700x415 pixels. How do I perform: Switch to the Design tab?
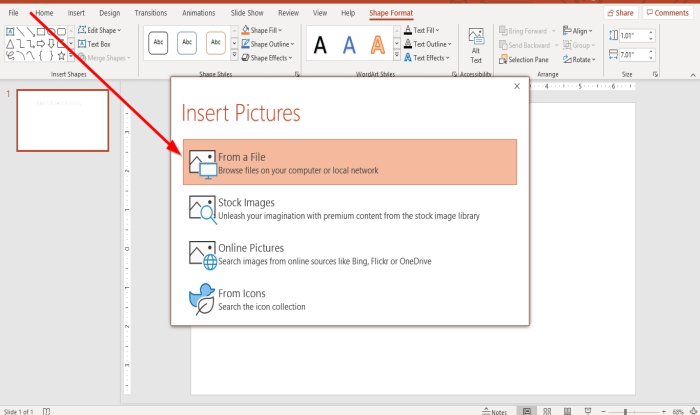109,13
